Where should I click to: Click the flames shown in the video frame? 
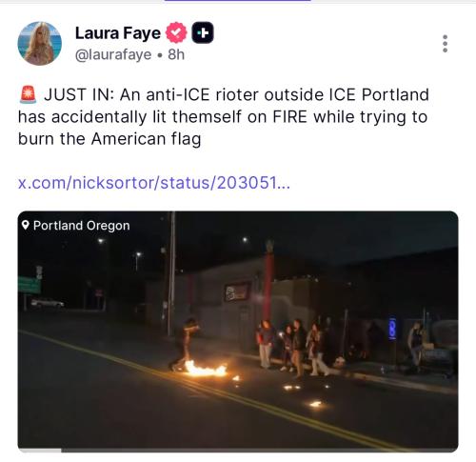pos(206,369)
